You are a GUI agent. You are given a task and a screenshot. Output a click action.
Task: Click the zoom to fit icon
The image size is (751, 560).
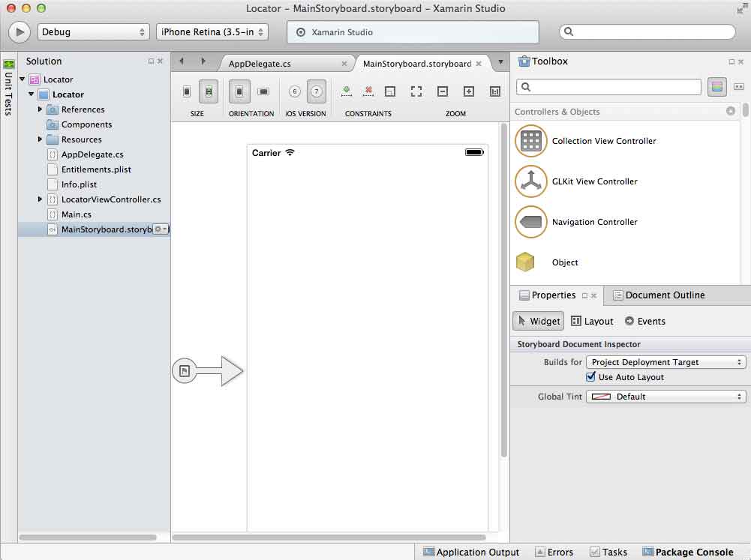[x=416, y=91]
